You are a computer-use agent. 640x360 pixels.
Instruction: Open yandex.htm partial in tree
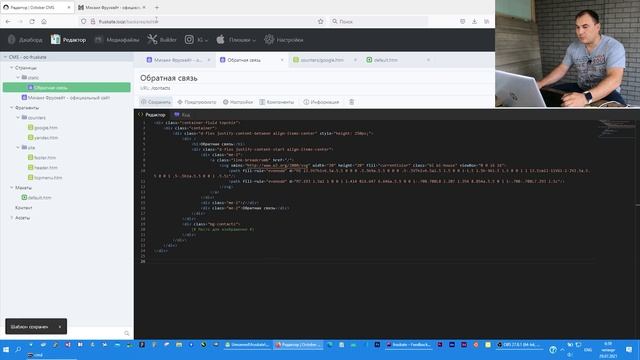tap(43, 138)
